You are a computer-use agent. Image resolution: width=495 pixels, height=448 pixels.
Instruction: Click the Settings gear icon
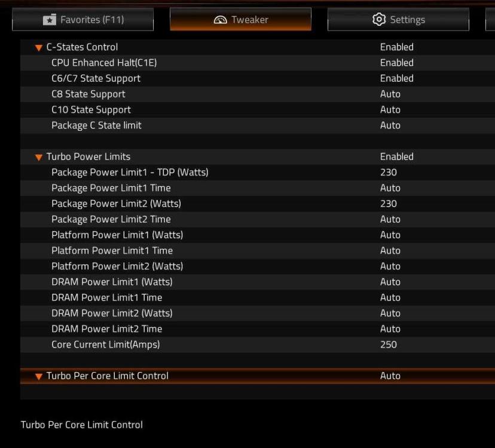(x=379, y=20)
